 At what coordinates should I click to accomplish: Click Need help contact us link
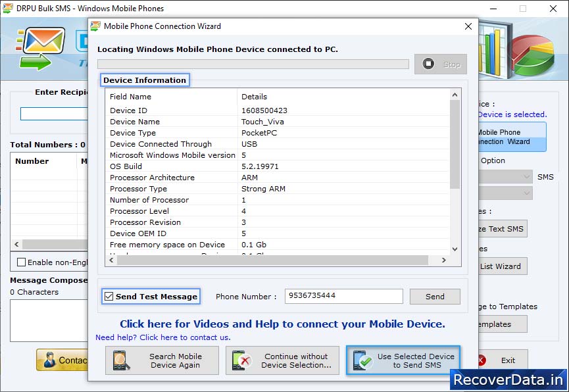pos(162,337)
